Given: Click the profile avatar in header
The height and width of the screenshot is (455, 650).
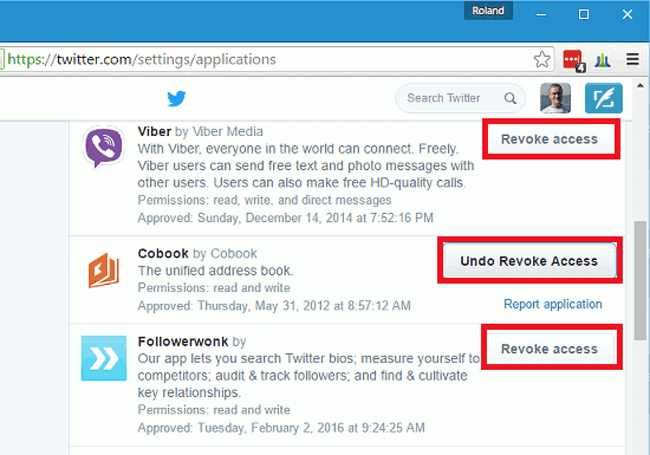Looking at the screenshot, I should (x=556, y=98).
